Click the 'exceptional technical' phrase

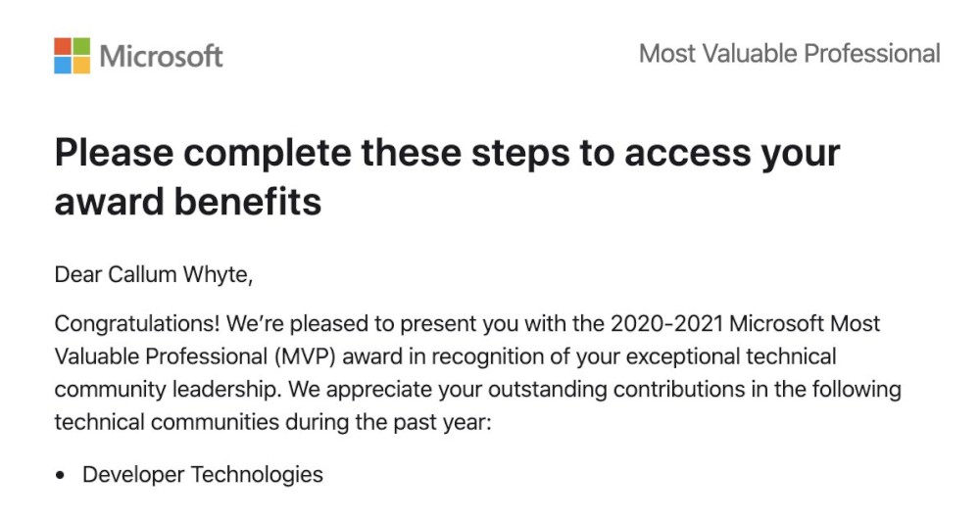pos(731,356)
